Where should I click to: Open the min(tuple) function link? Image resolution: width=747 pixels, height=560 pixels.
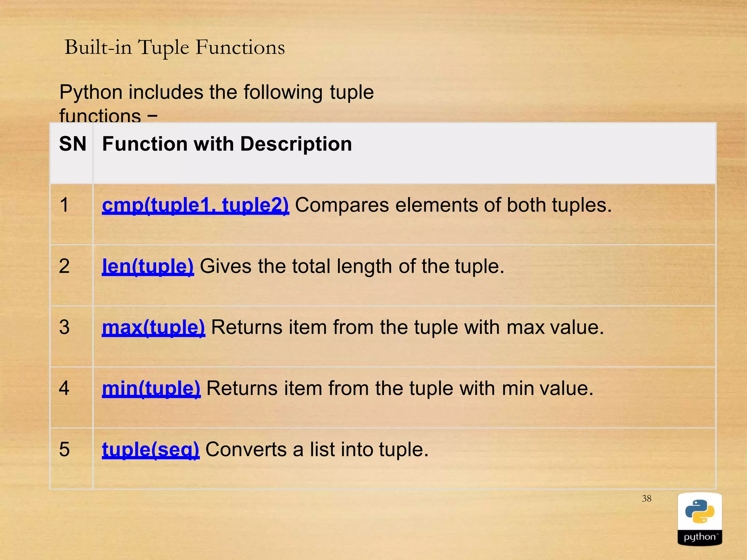pos(151,388)
